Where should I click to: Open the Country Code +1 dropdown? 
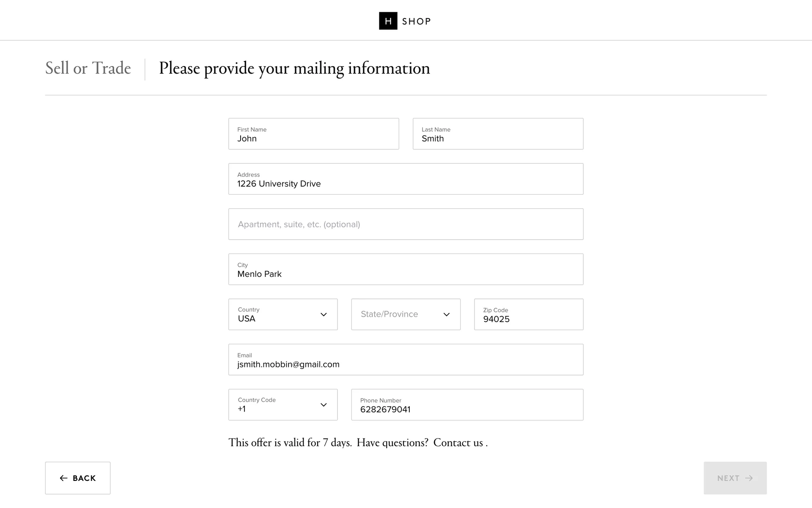point(275,405)
